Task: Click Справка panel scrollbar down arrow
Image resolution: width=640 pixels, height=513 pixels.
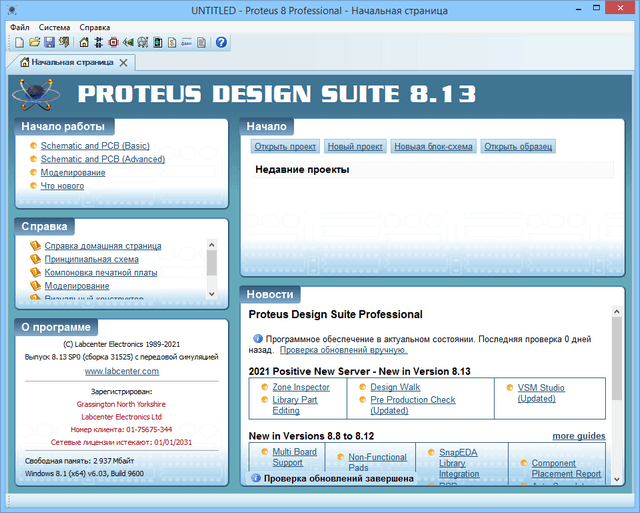Action: coord(211,293)
